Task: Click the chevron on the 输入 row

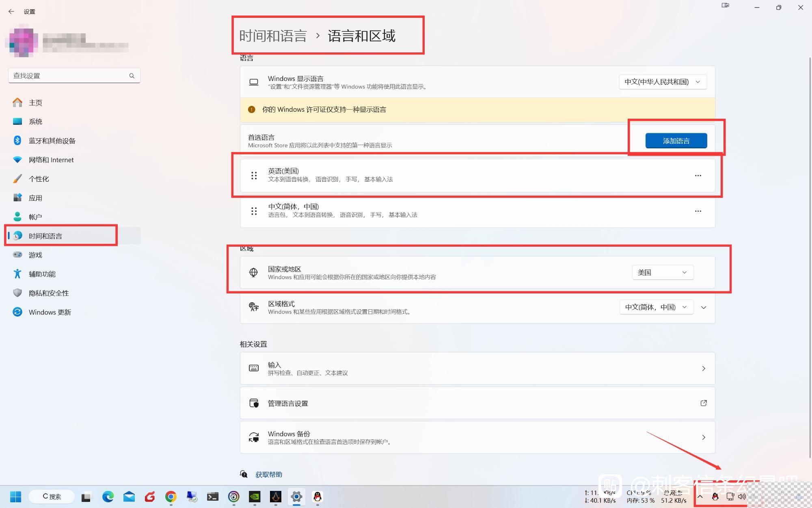Action: point(704,368)
